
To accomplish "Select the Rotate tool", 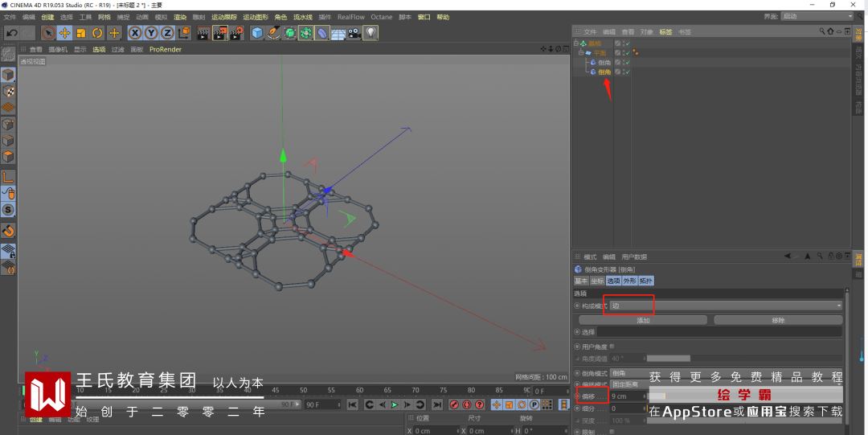I will [x=97, y=33].
